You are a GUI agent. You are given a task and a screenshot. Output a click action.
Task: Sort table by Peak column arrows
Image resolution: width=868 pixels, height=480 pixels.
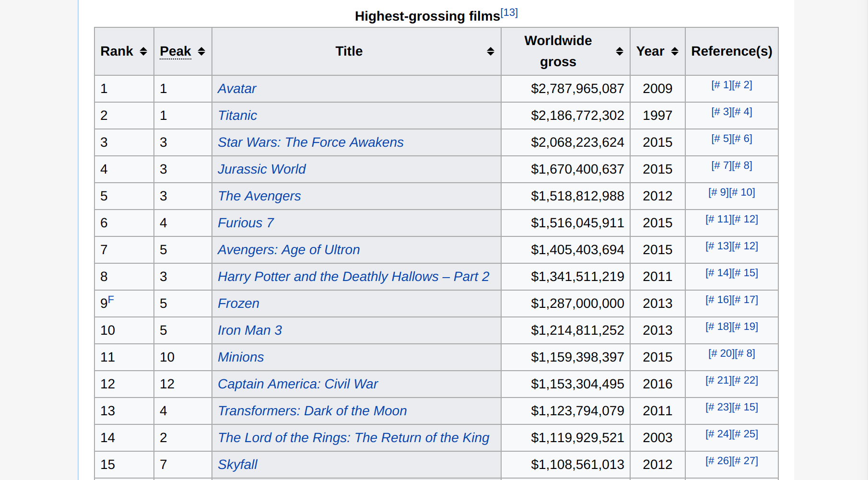pos(201,51)
